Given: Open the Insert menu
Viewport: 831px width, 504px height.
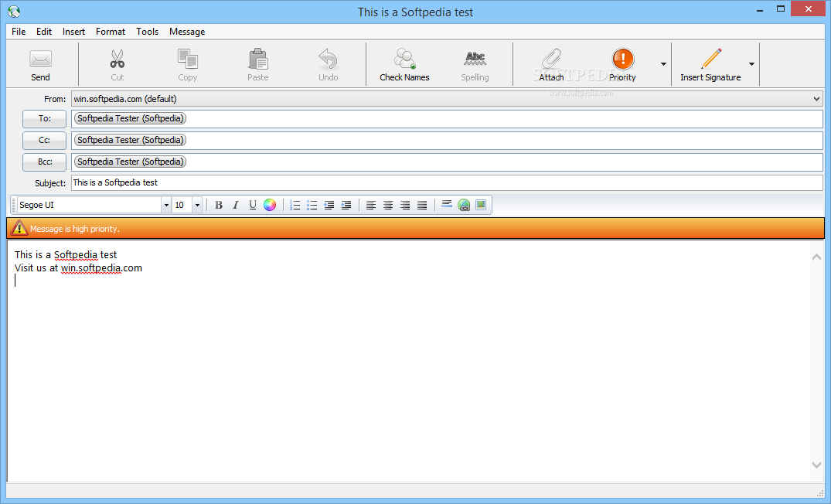Looking at the screenshot, I should pyautogui.click(x=73, y=32).
